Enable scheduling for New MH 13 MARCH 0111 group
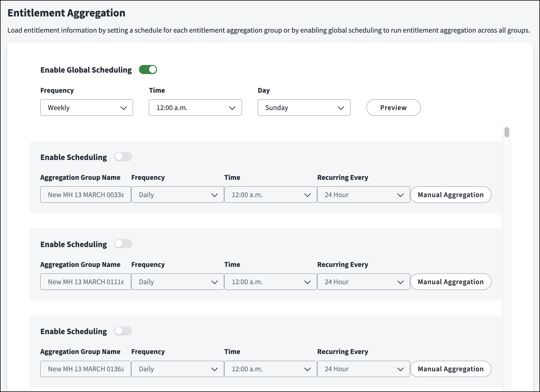The height and width of the screenshot is (392, 540). [x=123, y=244]
